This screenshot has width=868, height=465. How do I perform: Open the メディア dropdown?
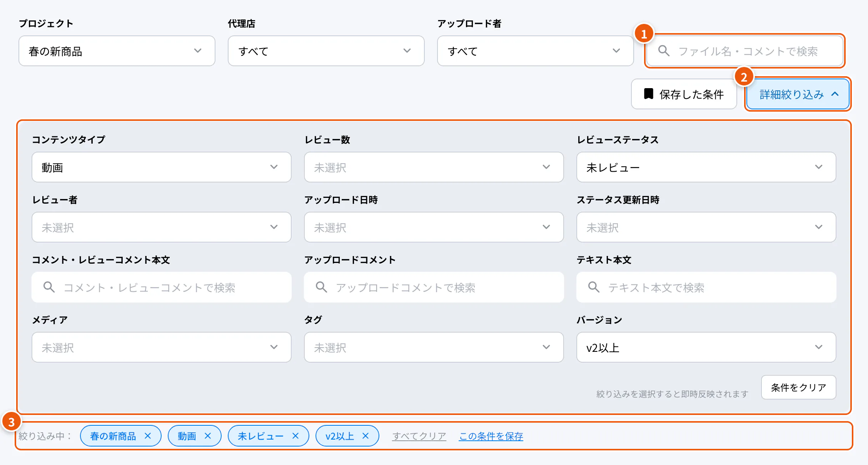tap(162, 347)
